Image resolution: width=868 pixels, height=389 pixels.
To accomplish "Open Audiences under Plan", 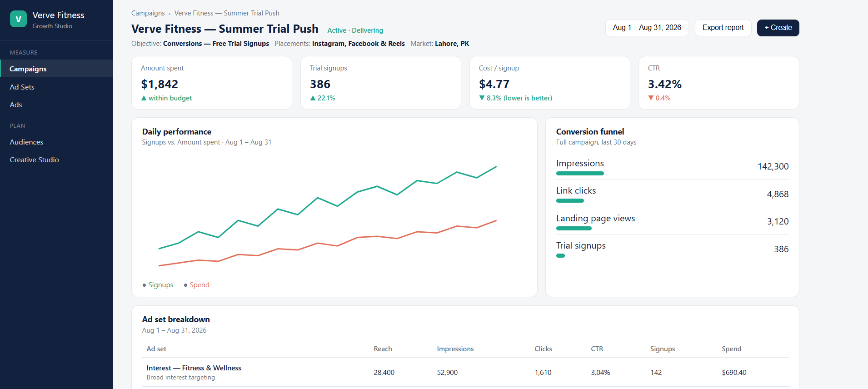I will pos(56,142).
